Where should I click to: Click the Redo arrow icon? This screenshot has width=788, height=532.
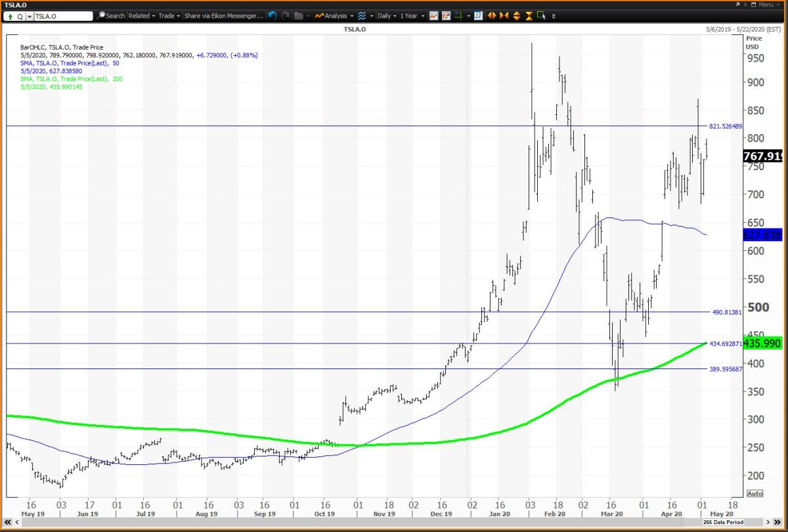288,16
